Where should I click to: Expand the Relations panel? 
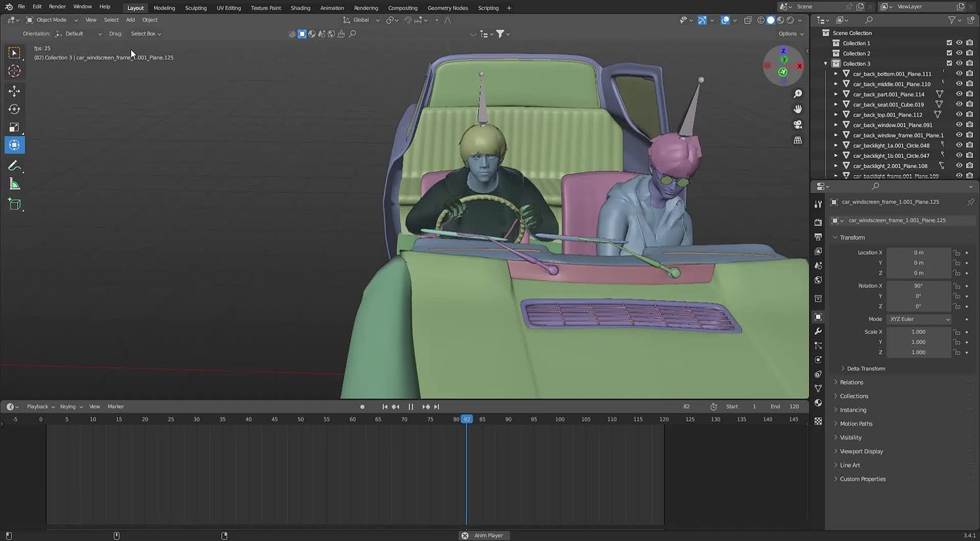pos(851,382)
